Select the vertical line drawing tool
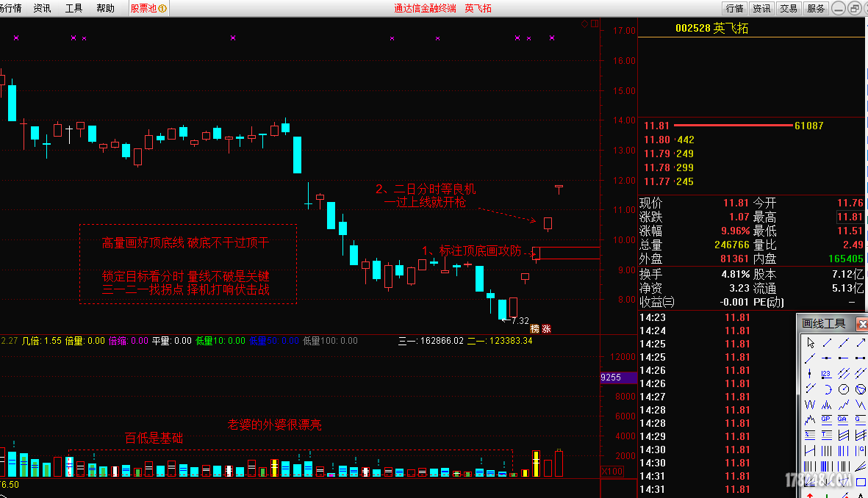The width and height of the screenshot is (868, 498). (810, 373)
